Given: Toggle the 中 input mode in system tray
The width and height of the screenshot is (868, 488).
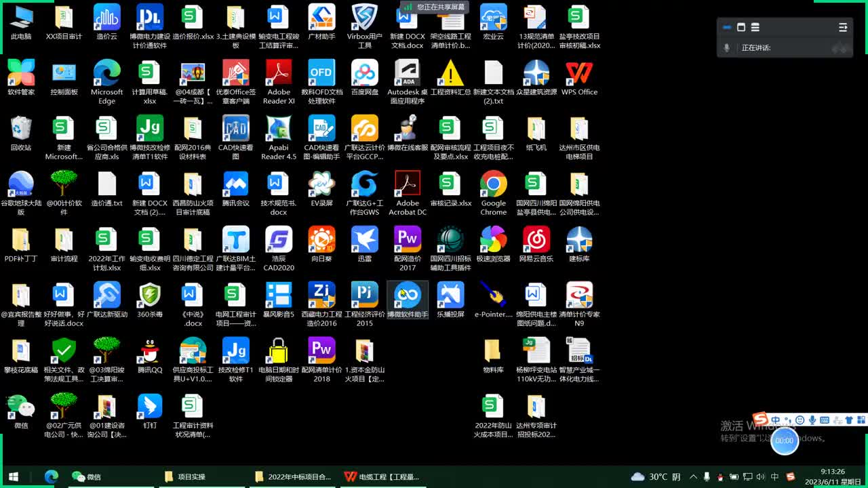Looking at the screenshot, I should click(775, 476).
